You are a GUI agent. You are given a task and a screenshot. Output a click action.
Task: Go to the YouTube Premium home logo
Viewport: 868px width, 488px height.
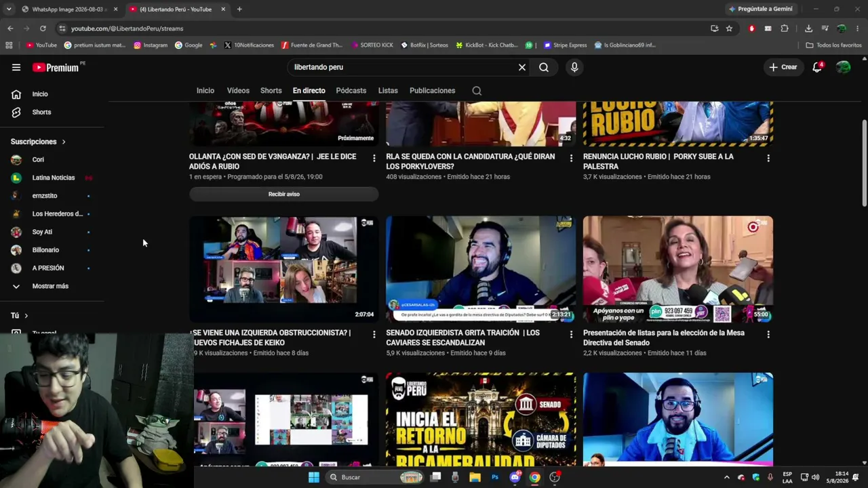(x=56, y=67)
